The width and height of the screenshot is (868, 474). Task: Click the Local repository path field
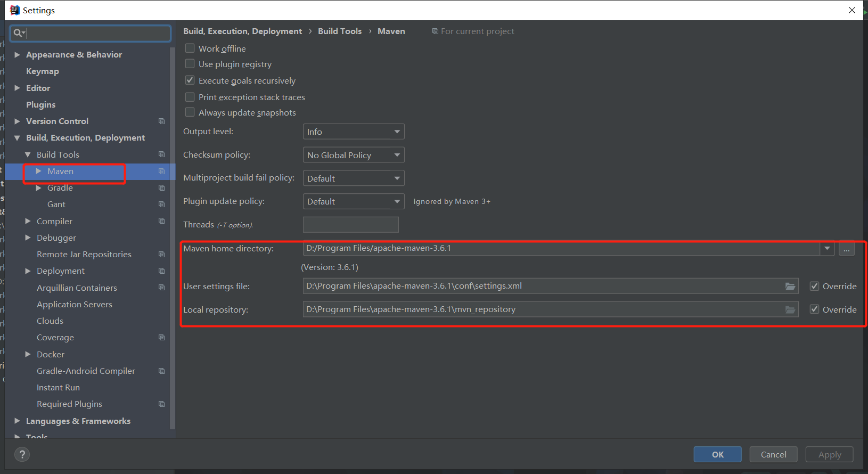click(551, 309)
